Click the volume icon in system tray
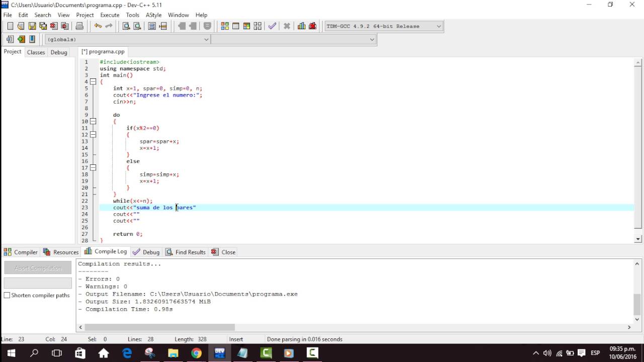This screenshot has height=362, width=644. [x=547, y=353]
